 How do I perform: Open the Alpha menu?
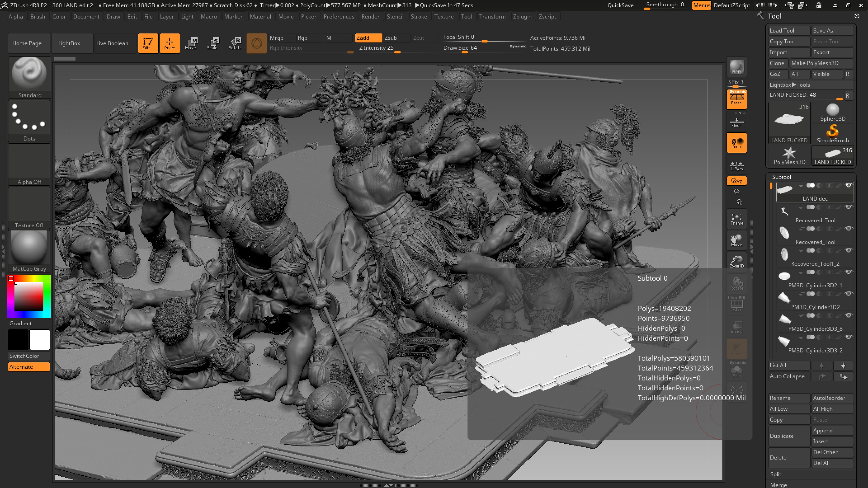click(x=16, y=16)
